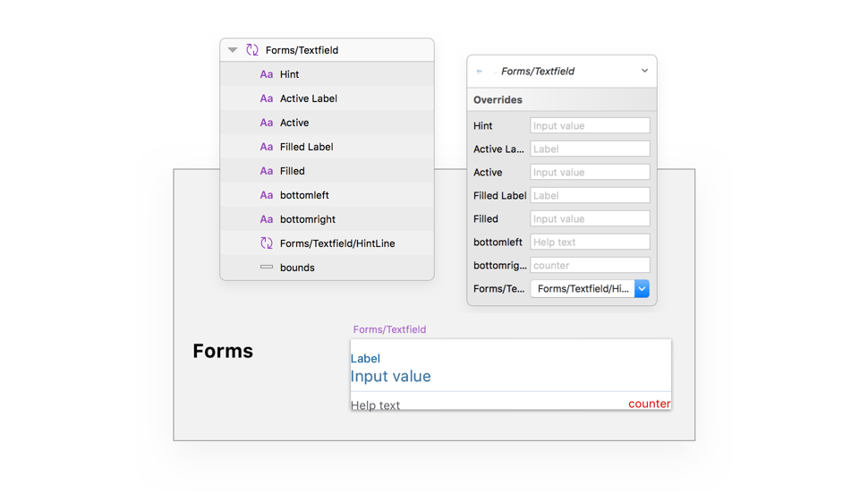
Task: Select the bottomright layer
Action: 327,219
